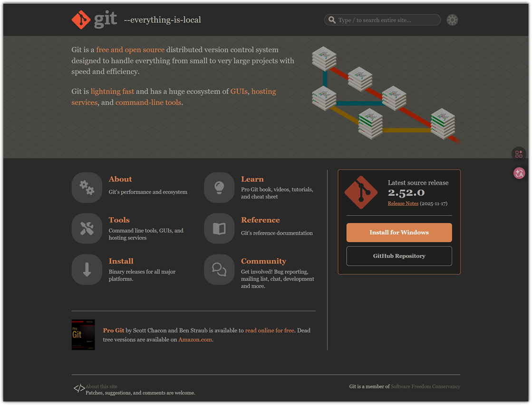Toggle the light/dark theme sun icon
Viewport: 532px width, 405px height.
[x=452, y=20]
